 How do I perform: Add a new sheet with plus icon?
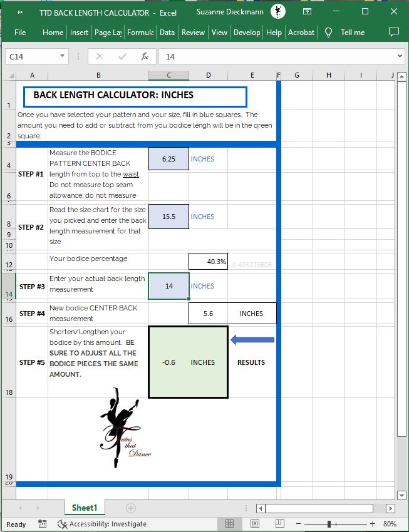pyautogui.click(x=130, y=508)
